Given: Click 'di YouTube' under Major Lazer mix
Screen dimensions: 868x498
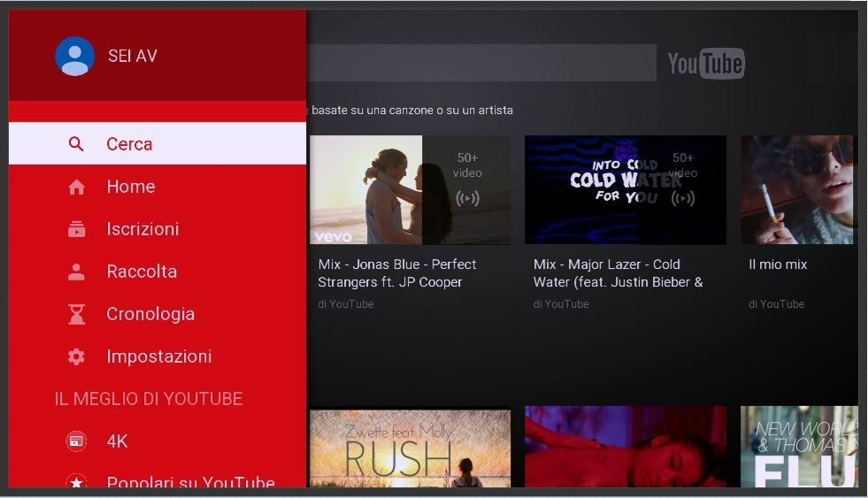Looking at the screenshot, I should tap(561, 303).
